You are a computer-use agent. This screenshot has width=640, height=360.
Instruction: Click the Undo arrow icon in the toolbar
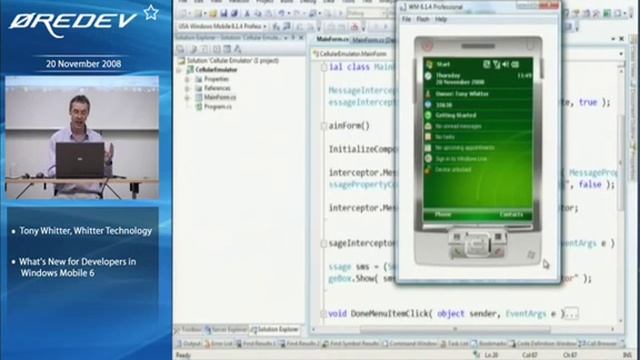281,13
